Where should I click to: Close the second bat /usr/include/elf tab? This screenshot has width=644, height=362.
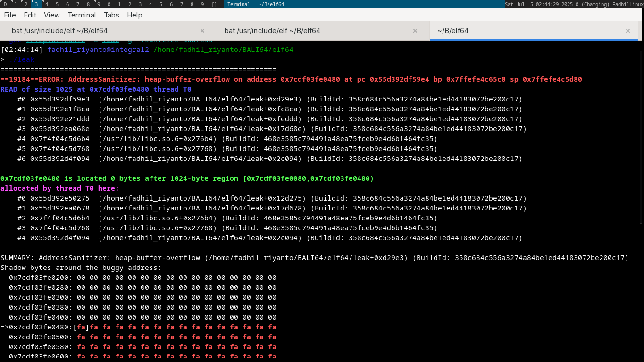coord(415,31)
